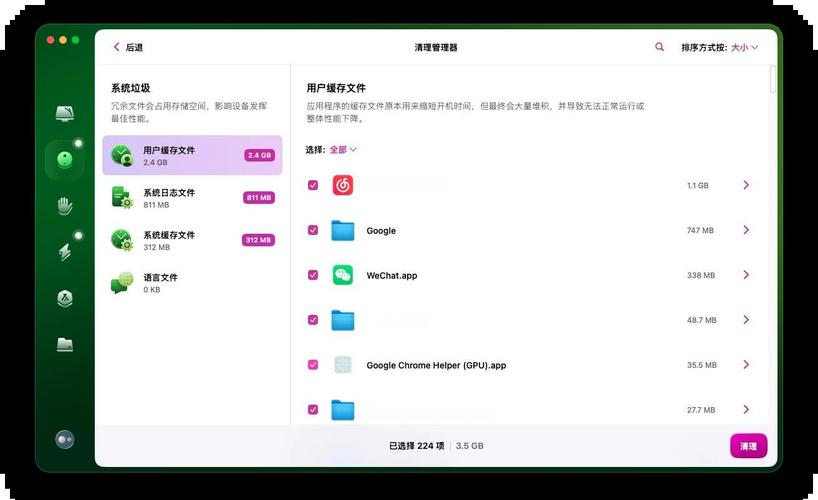Screen dimensions: 818x500
Task: Click the 语言文件 category icon
Action: (x=122, y=282)
